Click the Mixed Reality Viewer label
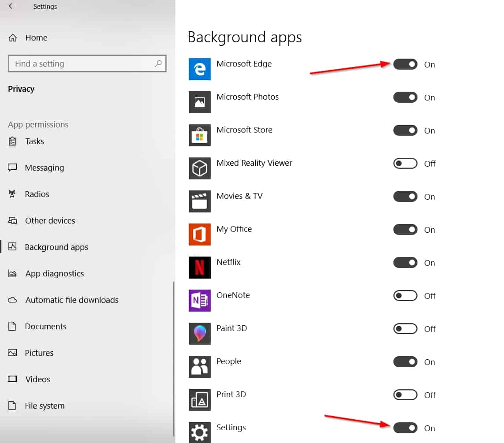The height and width of the screenshot is (443, 504). tap(254, 163)
